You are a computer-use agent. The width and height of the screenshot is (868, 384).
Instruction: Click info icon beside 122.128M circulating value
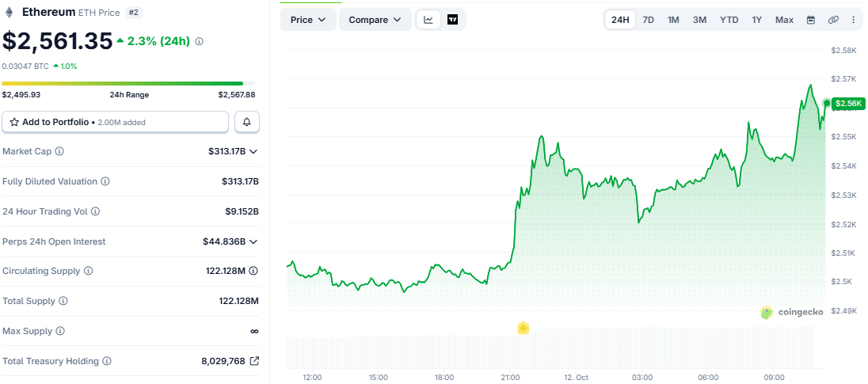(x=253, y=271)
